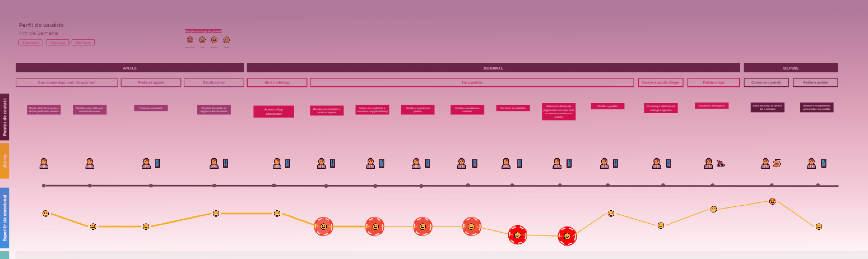Click the curve emoji below 'Avalia o pedido'
This screenshot has height=259, width=868.
(x=819, y=226)
